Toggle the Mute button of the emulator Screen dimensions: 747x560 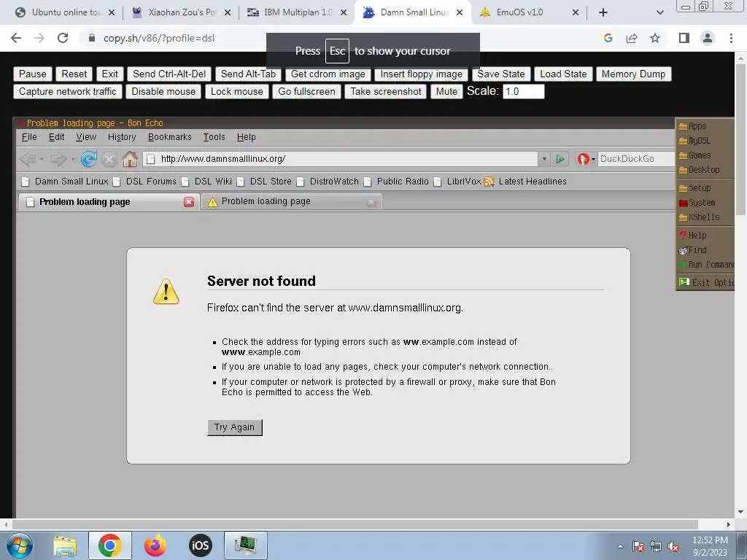click(446, 91)
